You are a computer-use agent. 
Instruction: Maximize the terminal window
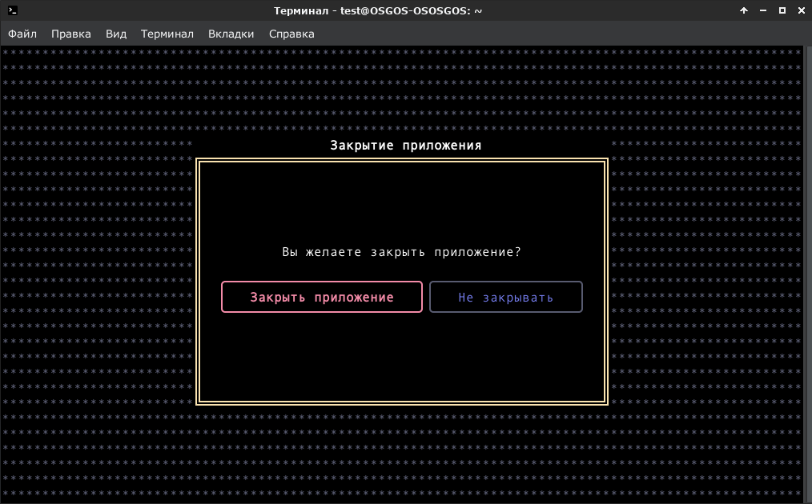782,10
